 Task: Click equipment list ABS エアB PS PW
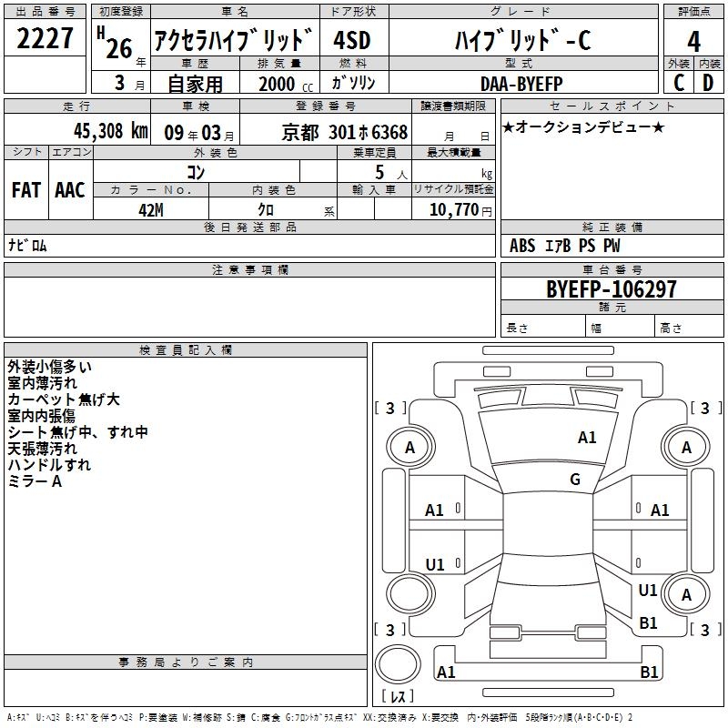[564, 246]
